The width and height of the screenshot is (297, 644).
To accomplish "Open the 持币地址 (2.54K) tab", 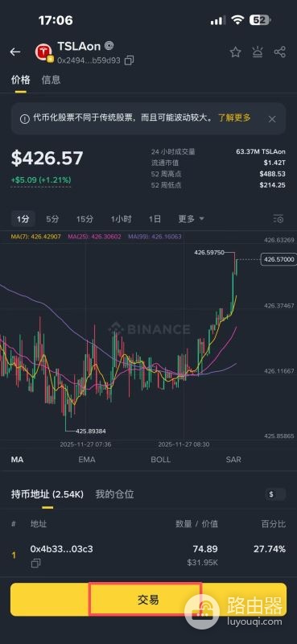I will pyautogui.click(x=47, y=494).
